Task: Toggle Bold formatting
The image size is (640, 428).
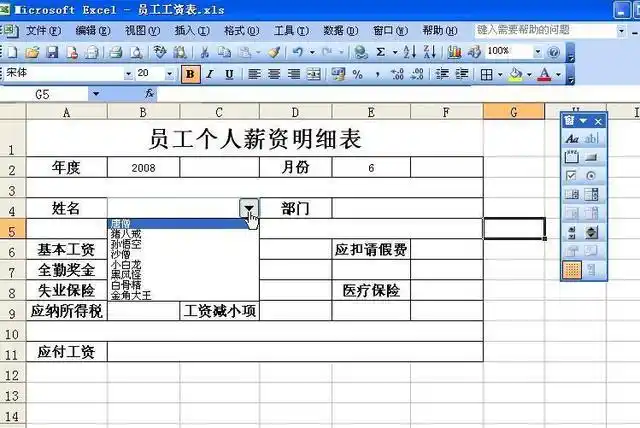Action: 190,74
